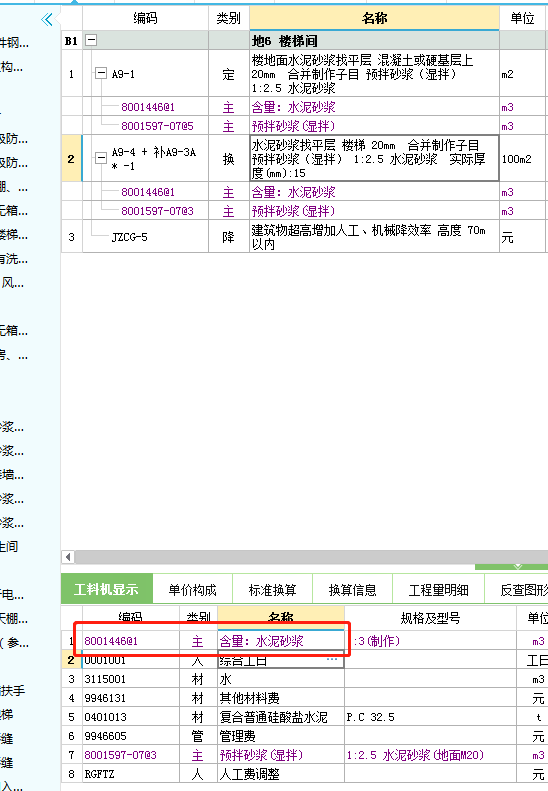The image size is (548, 791).
Task: Select row number 2 in upper table
Action: (71, 158)
